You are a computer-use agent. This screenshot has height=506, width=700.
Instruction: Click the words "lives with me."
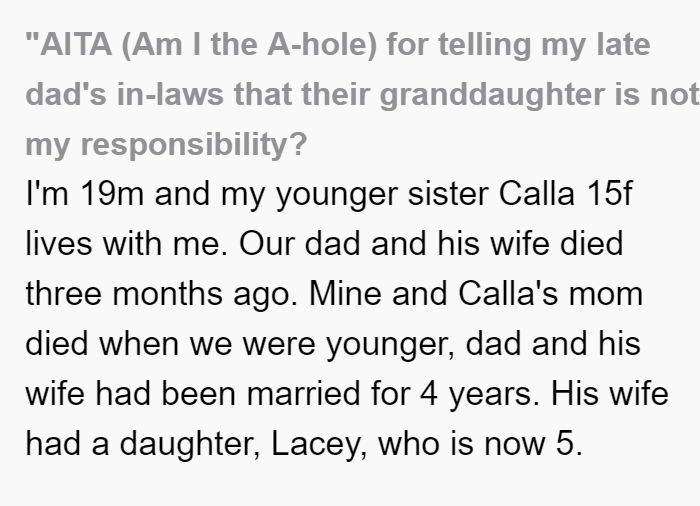127,244
